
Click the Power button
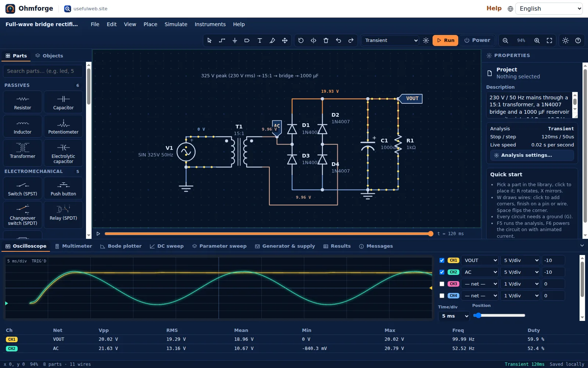coord(477,40)
